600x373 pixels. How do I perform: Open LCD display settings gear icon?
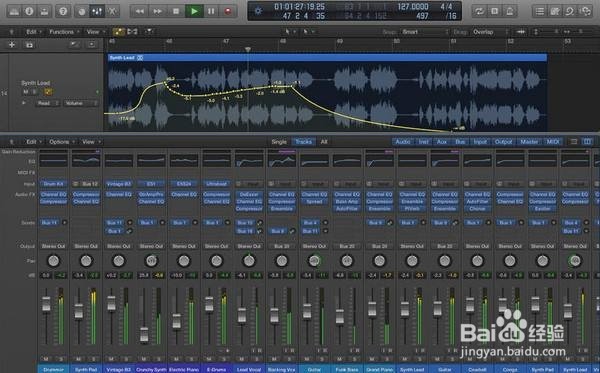coord(258,11)
